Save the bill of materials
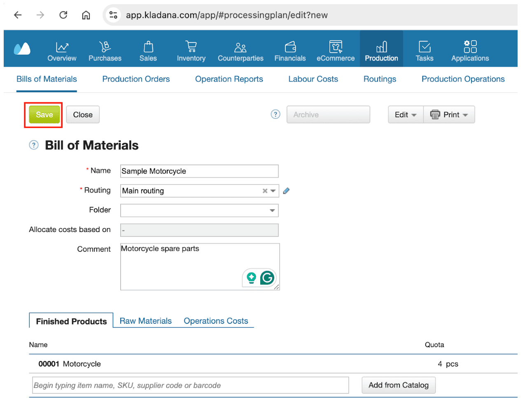 (44, 115)
